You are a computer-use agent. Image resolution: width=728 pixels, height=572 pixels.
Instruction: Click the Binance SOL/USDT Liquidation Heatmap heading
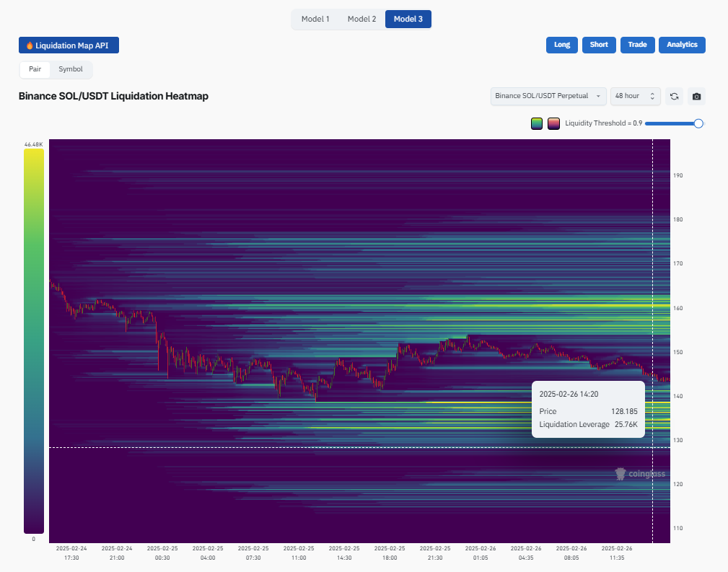(x=113, y=96)
